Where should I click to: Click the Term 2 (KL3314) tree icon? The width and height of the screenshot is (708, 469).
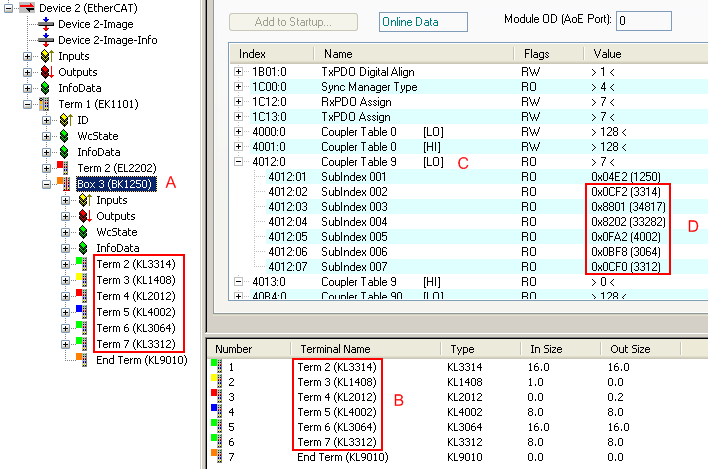point(82,264)
